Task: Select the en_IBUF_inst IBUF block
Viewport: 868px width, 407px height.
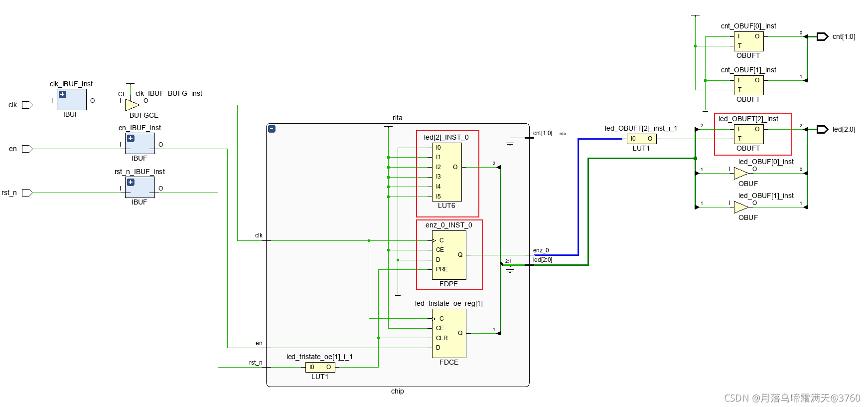Action: click(x=140, y=144)
